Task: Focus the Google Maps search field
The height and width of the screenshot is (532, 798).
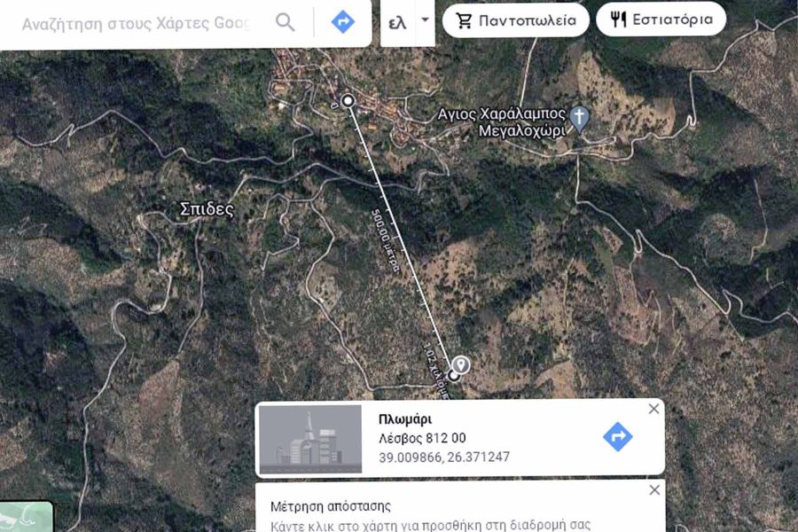Action: click(x=137, y=23)
